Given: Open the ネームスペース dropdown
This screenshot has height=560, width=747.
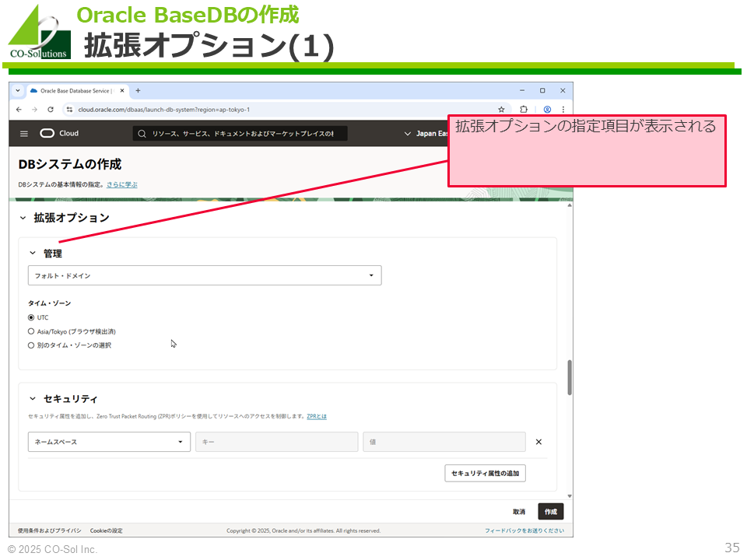Looking at the screenshot, I should pyautogui.click(x=109, y=442).
